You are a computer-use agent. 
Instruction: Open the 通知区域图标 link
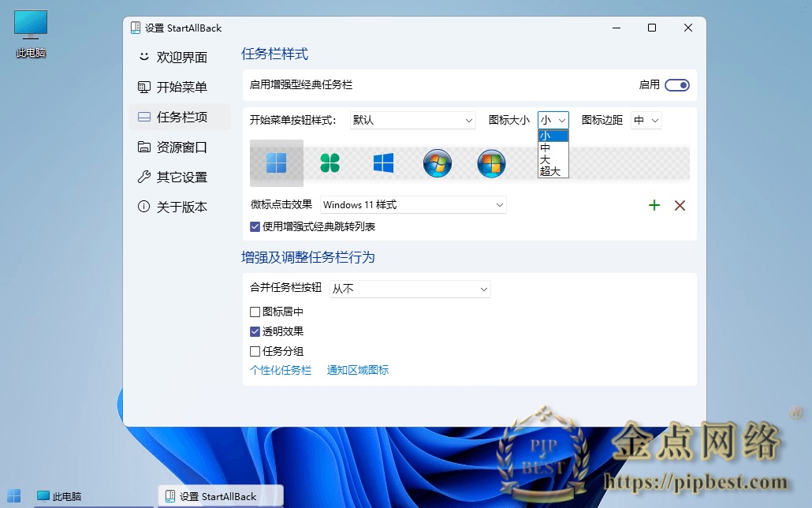coord(358,370)
